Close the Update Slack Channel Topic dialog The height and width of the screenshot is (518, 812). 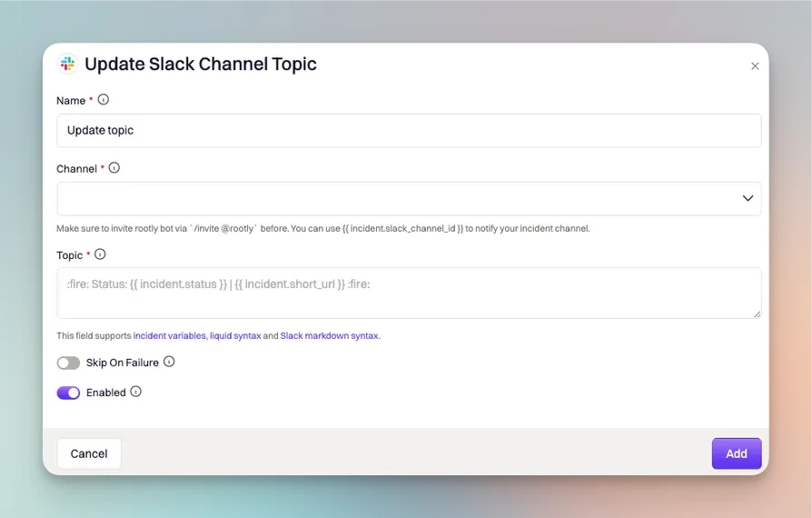coord(755,65)
